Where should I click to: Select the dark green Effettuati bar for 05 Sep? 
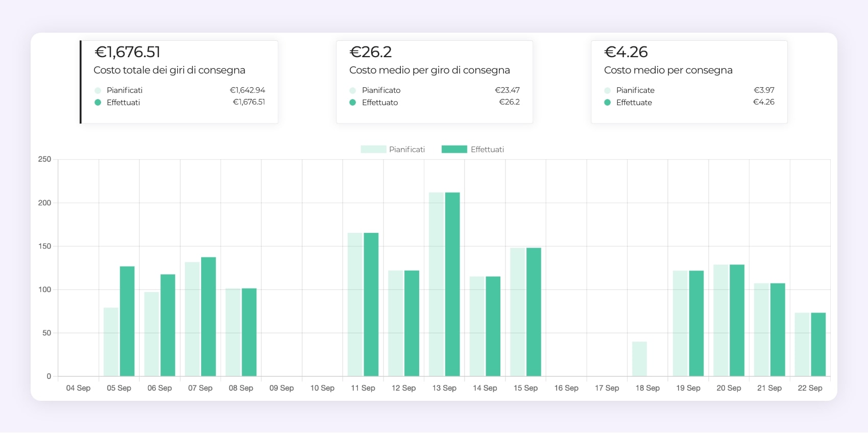pyautogui.click(x=127, y=321)
